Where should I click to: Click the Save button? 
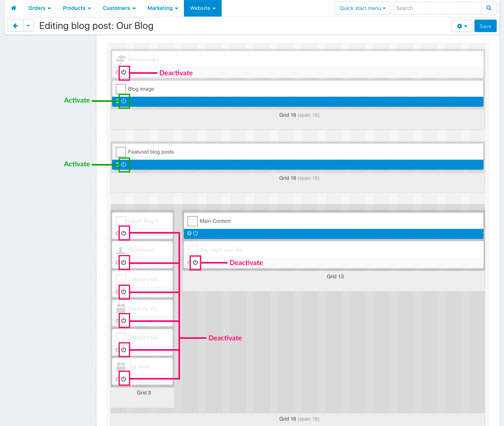click(x=485, y=26)
